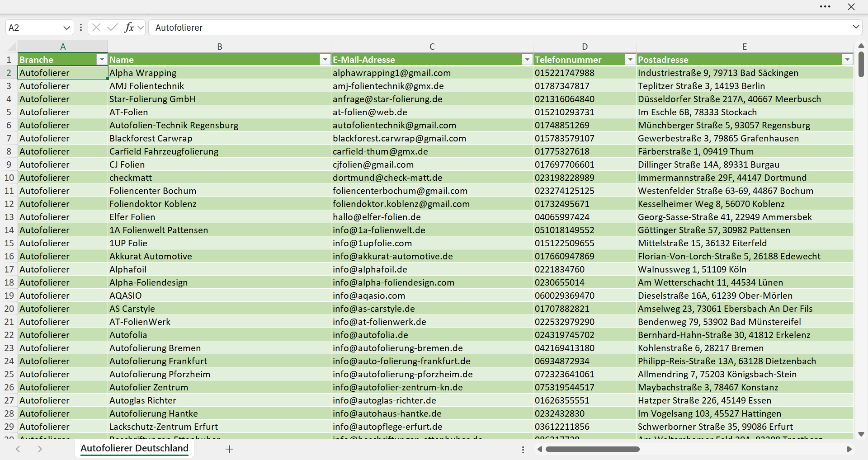Select cell Akkurat Automotive
Image resolution: width=868 pixels, height=460 pixels.
[x=220, y=256]
